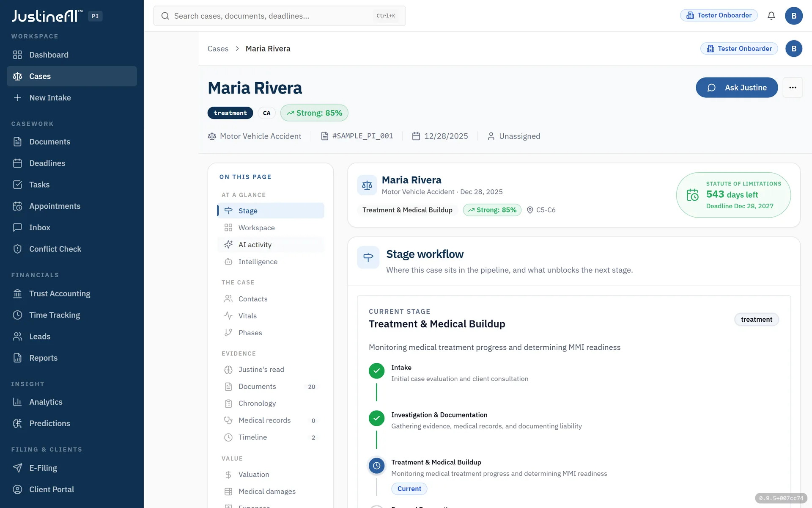Click the Analytics bar chart icon
This screenshot has width=812, height=508.
(17, 402)
